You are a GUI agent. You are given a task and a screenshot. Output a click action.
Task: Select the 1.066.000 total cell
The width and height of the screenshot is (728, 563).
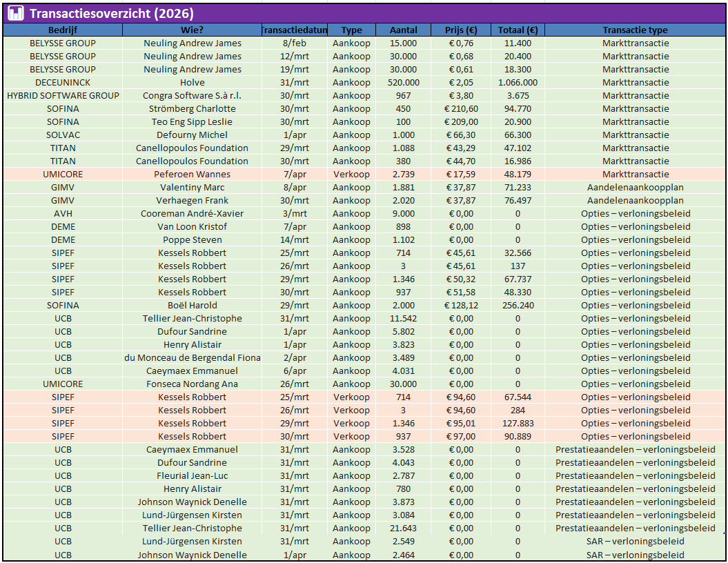pyautogui.click(x=518, y=83)
